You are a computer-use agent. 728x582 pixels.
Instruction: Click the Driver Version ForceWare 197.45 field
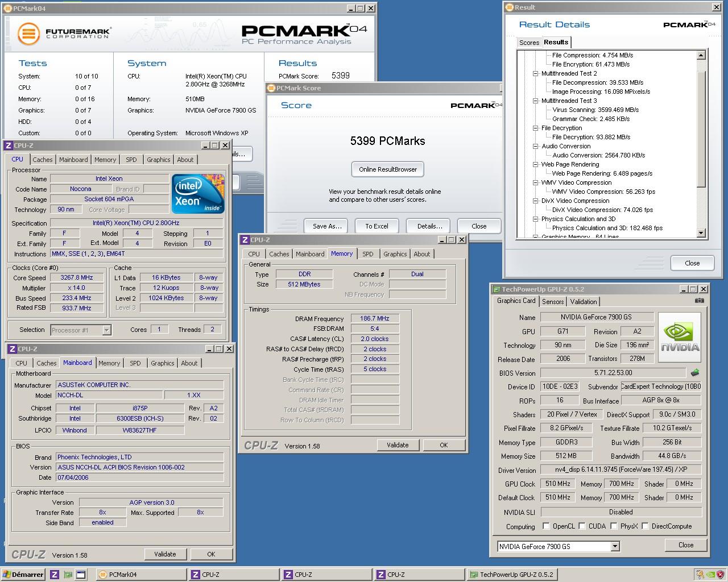(621, 470)
